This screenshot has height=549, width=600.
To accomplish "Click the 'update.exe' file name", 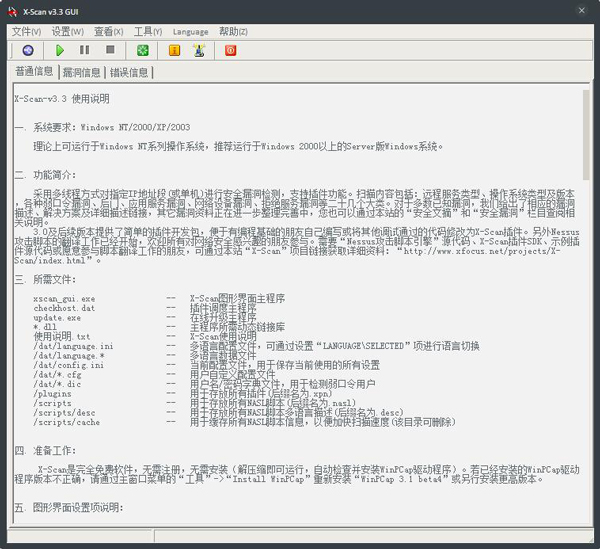I will [x=57, y=318].
